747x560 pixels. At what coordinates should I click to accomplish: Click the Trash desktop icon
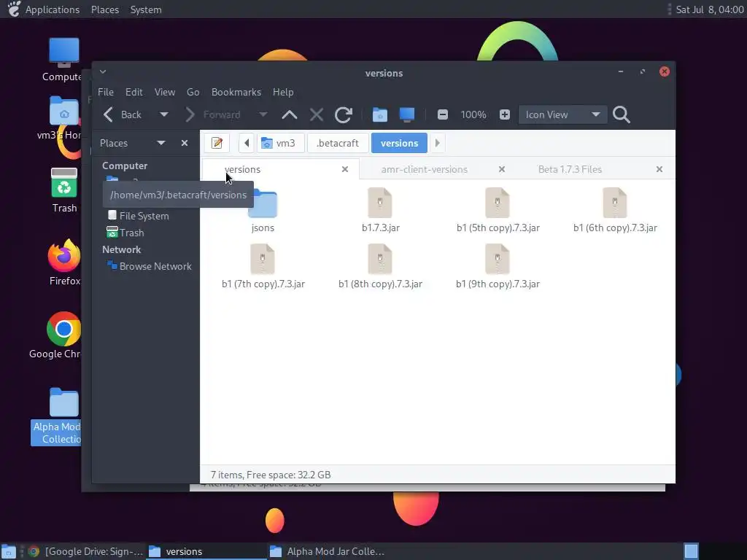point(64,190)
